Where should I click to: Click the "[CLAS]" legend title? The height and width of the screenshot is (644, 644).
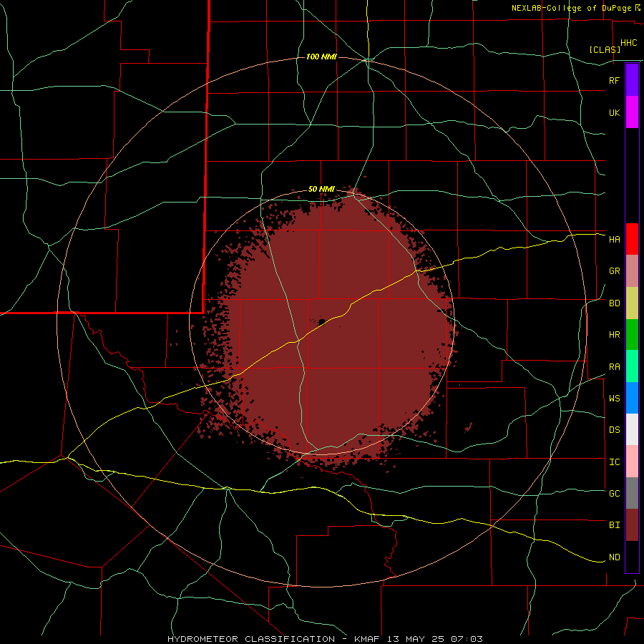(605, 49)
